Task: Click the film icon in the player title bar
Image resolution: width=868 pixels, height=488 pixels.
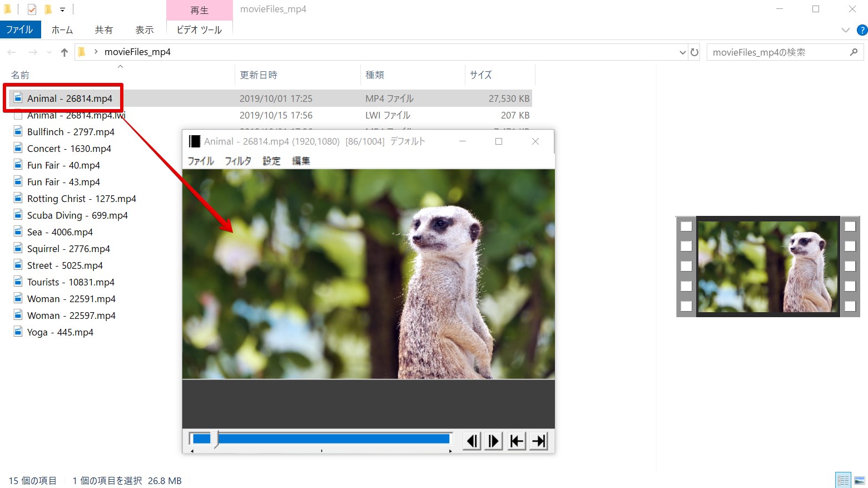Action: pos(195,141)
